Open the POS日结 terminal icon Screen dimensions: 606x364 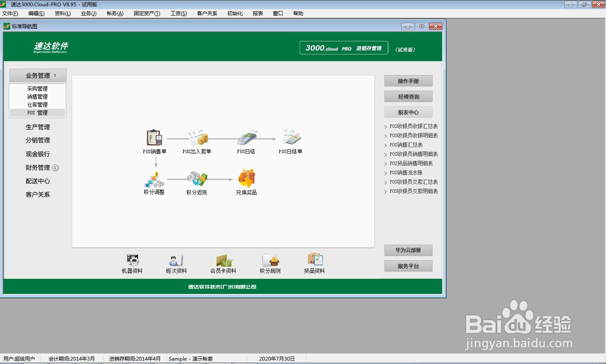point(247,138)
